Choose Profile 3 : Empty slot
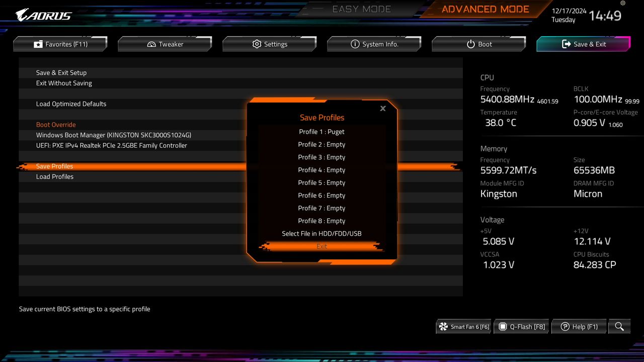644x362 pixels. click(322, 157)
